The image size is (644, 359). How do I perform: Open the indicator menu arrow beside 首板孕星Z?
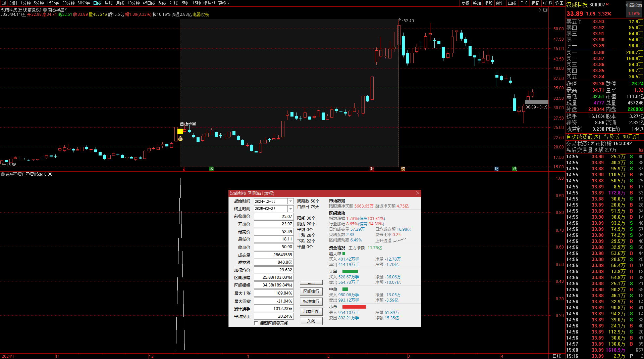pos(45,10)
